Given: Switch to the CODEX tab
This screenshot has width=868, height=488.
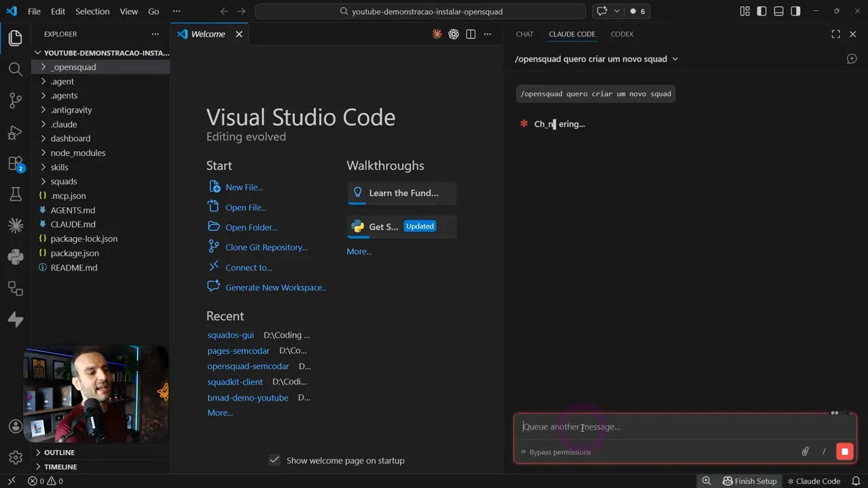Looking at the screenshot, I should [622, 34].
